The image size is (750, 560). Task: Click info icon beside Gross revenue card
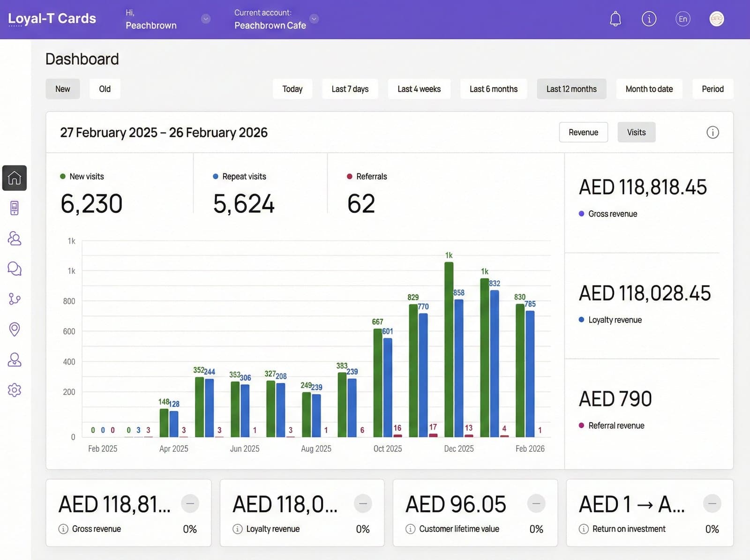point(63,529)
